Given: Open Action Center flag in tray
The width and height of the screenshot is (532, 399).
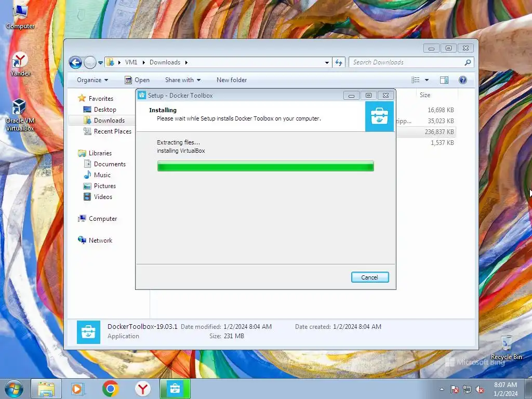Looking at the screenshot, I should coord(455,389).
